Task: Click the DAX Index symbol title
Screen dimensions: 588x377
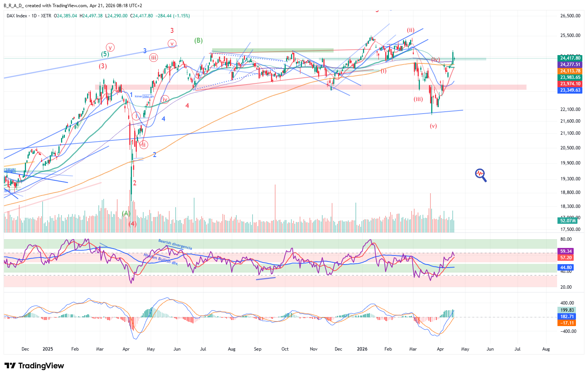Action: pos(17,16)
